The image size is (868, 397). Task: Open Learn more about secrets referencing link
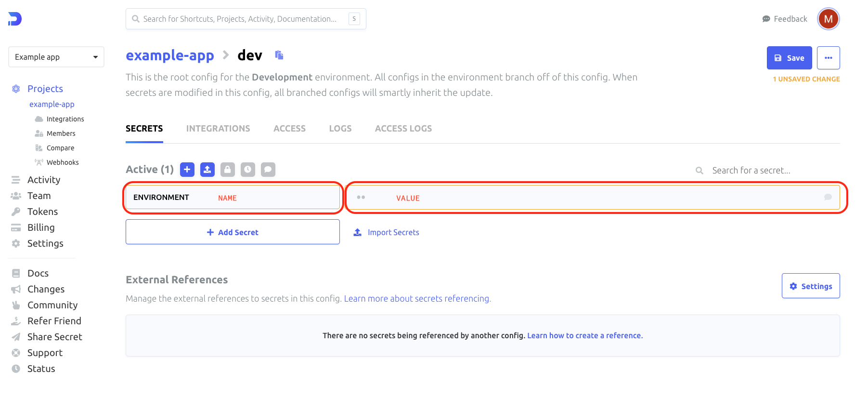418,299
